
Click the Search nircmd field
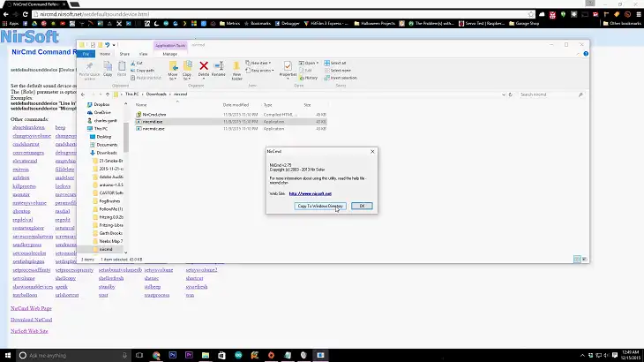tap(551, 94)
